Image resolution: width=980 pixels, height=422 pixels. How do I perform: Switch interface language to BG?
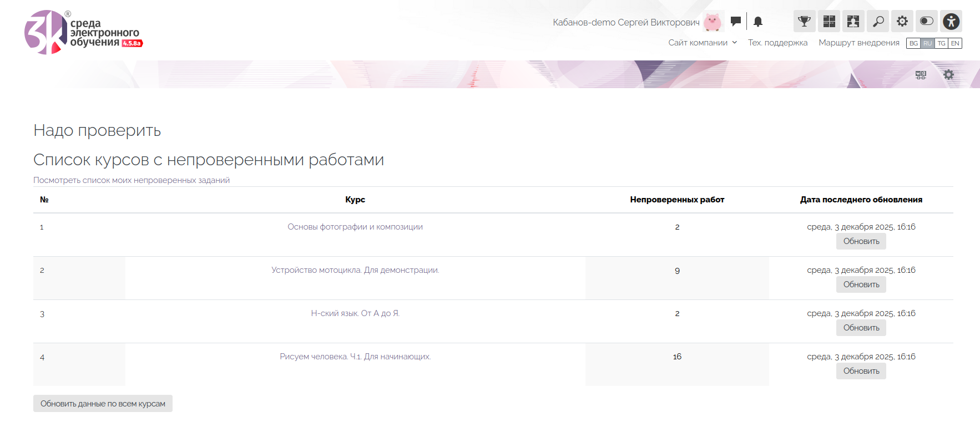tap(913, 43)
